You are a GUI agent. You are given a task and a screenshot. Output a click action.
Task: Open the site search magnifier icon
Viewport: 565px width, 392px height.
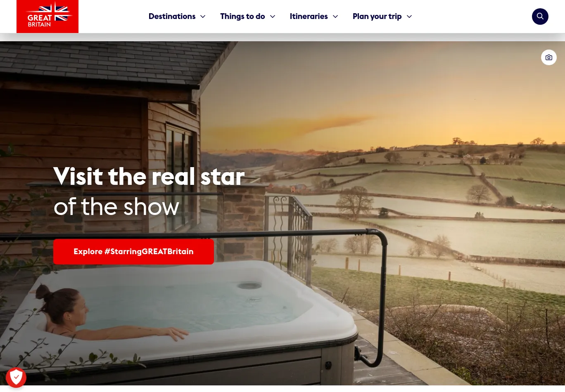point(540,17)
